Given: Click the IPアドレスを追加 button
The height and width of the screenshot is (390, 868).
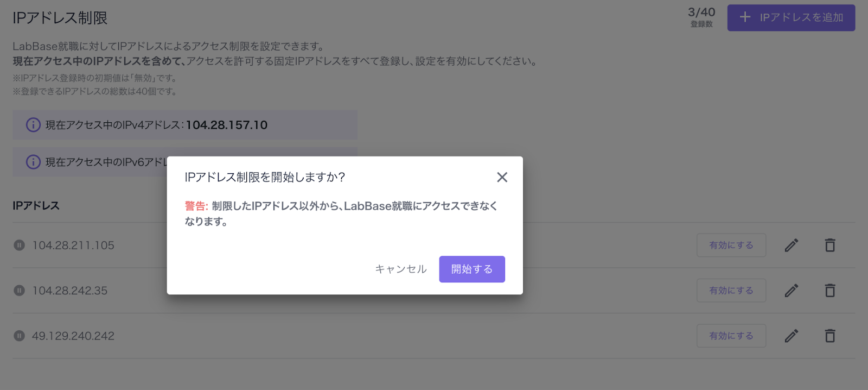Looking at the screenshot, I should tap(790, 17).
